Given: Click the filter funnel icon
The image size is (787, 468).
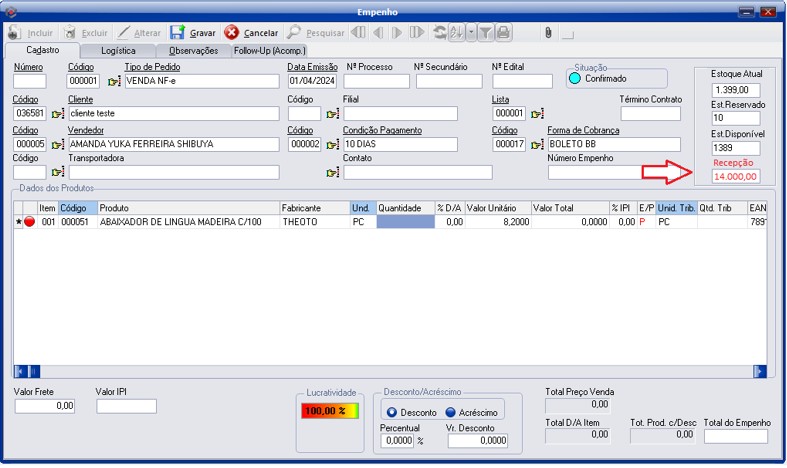Looking at the screenshot, I should pyautogui.click(x=484, y=33).
